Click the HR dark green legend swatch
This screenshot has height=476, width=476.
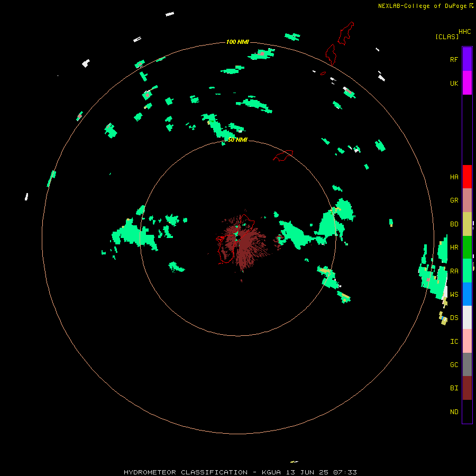467,247
